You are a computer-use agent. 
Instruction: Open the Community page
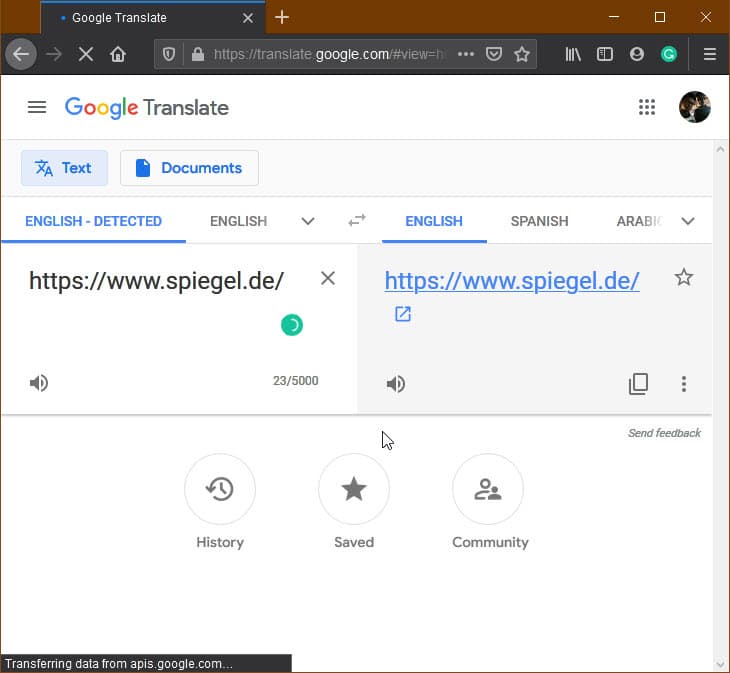tap(488, 489)
